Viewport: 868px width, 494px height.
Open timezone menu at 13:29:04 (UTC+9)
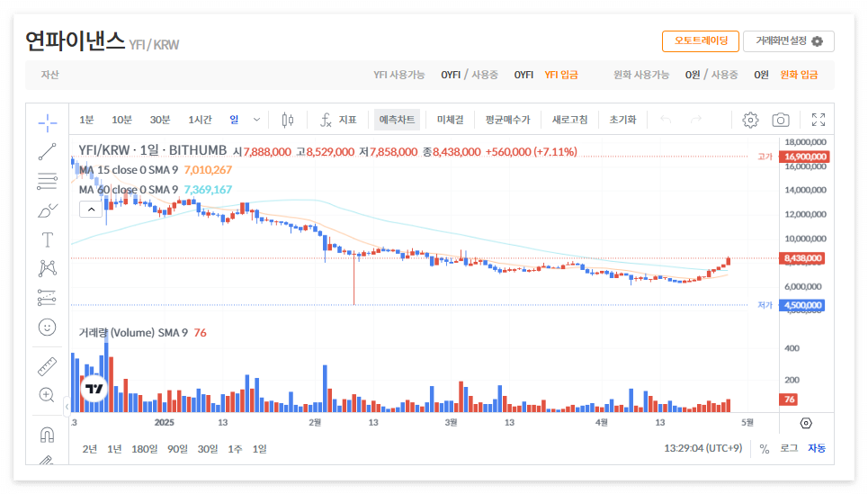[703, 448]
